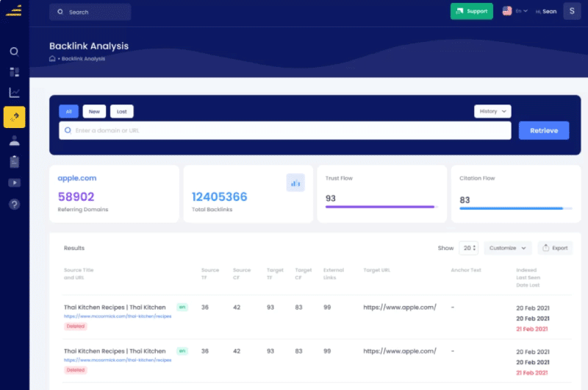Screen dimensions: 588x390
Task: Click the 12405366 total backlinks value
Action: [x=219, y=196]
